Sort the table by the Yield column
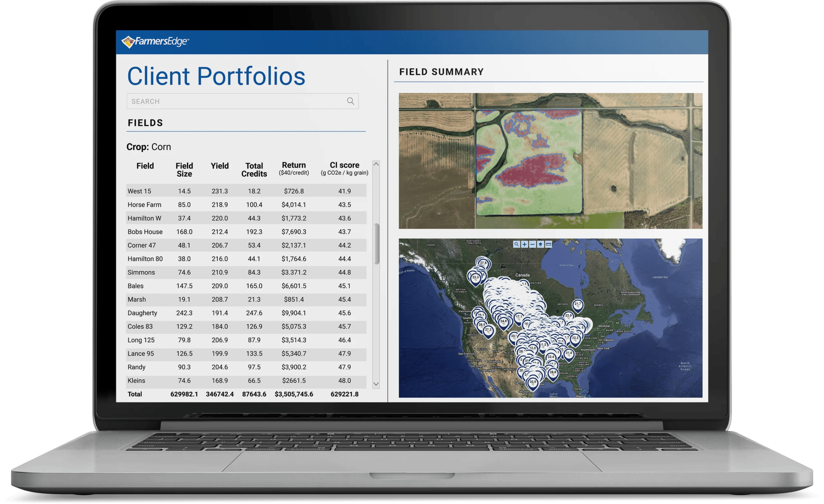824x504 pixels. (x=220, y=166)
